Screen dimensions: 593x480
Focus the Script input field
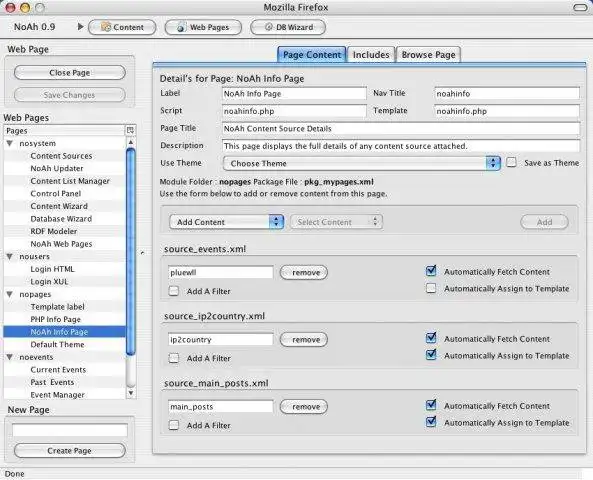coord(294,111)
